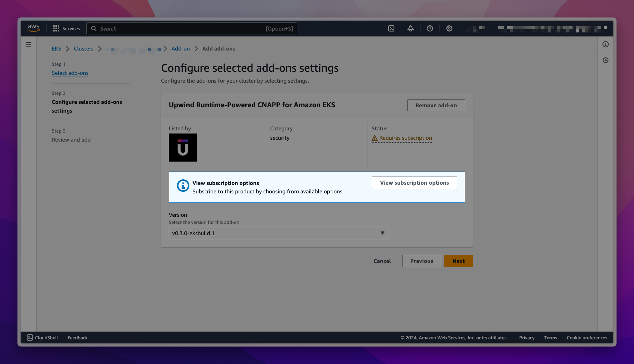Go to Clusters breadcrumb link
This screenshot has width=634, height=364.
pyautogui.click(x=84, y=49)
